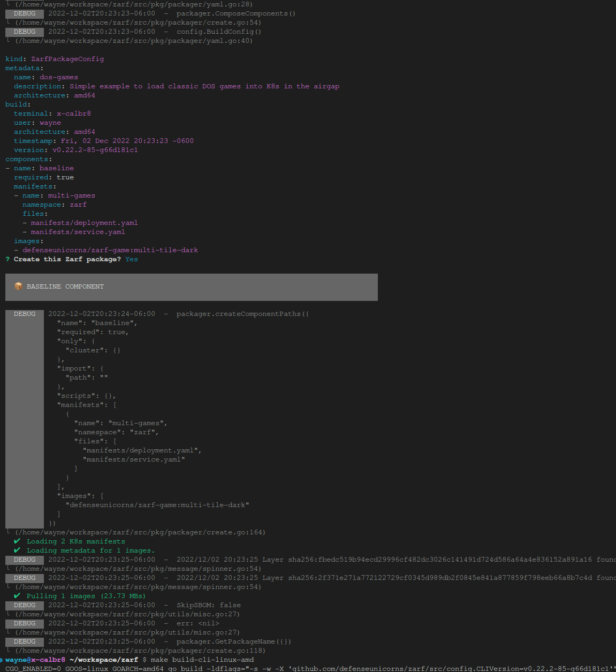Click the DEBUG badge next to SkipSBOM log entry
The height and width of the screenshot is (672, 616).
[24, 605]
